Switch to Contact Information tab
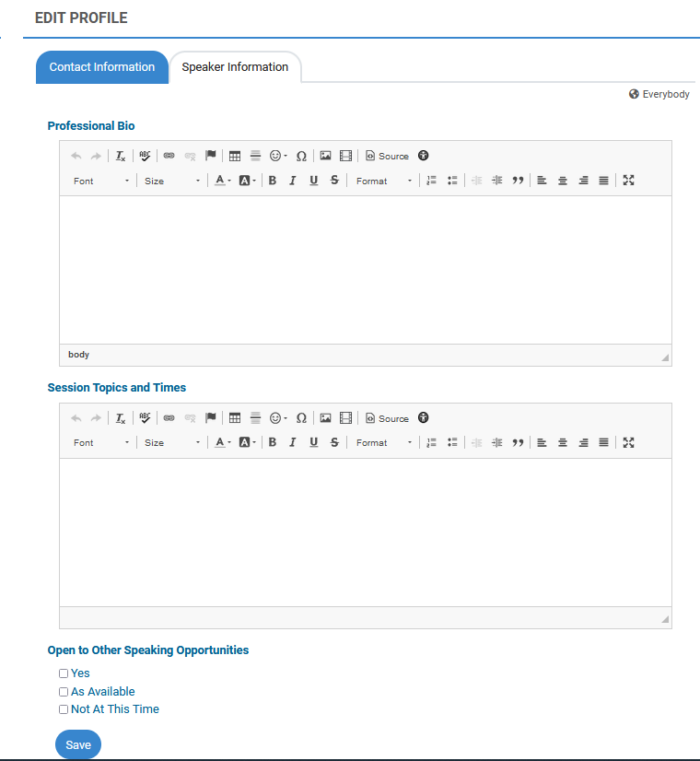 (102, 67)
